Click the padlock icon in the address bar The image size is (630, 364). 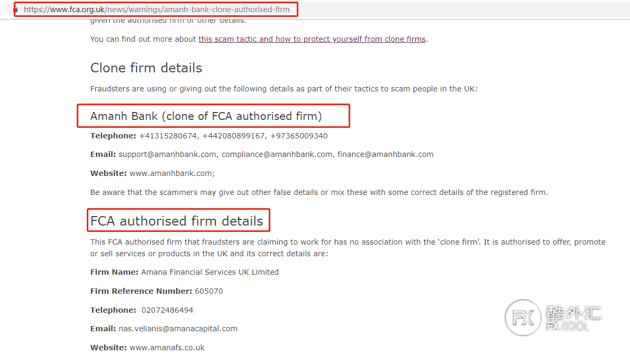coord(16,10)
